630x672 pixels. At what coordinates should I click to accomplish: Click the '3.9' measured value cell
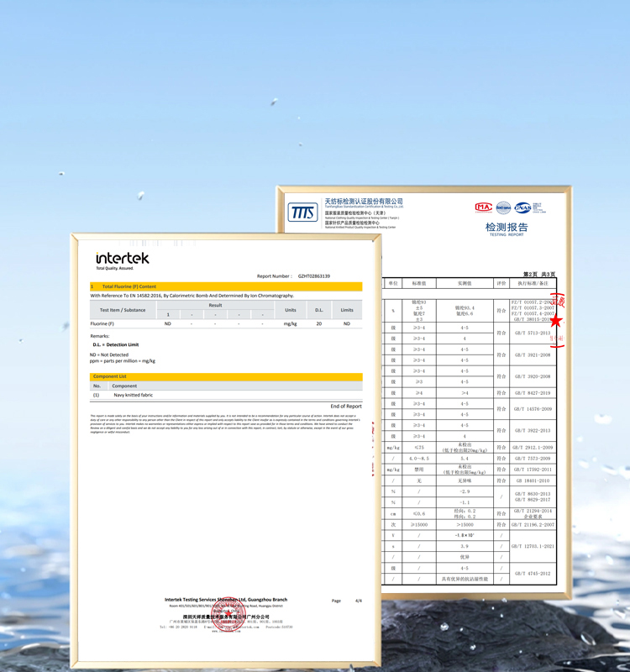coord(465,547)
